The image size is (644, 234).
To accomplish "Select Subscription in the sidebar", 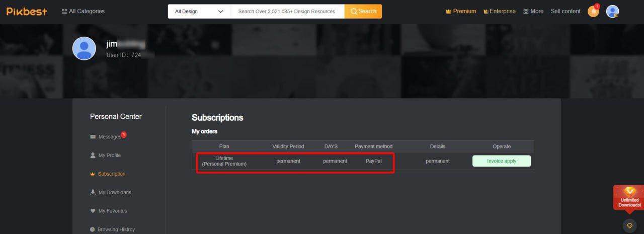I will point(111,174).
